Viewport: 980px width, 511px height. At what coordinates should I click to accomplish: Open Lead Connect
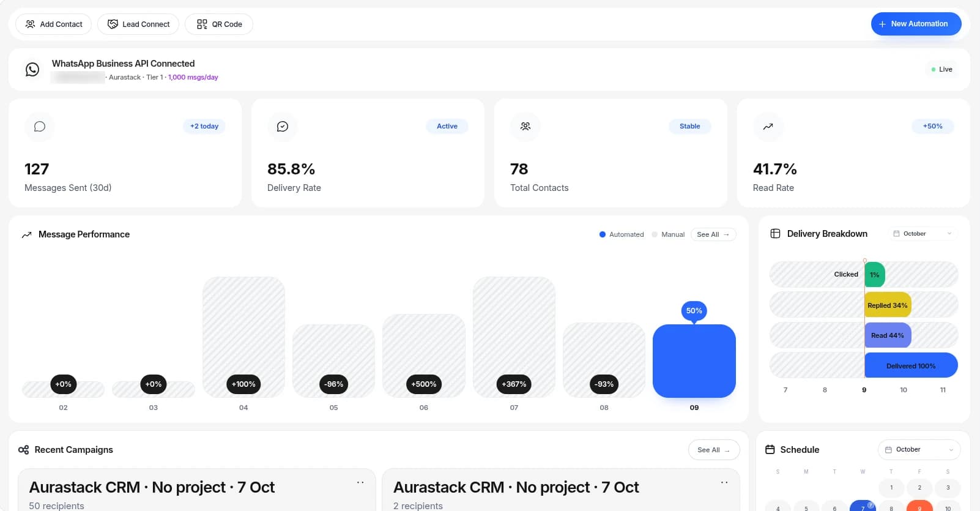(138, 24)
